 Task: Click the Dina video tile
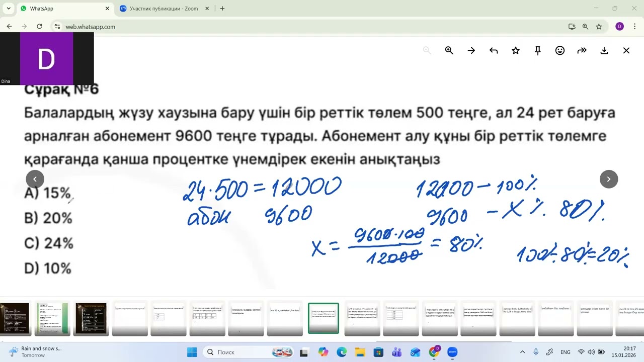pyautogui.click(x=47, y=58)
